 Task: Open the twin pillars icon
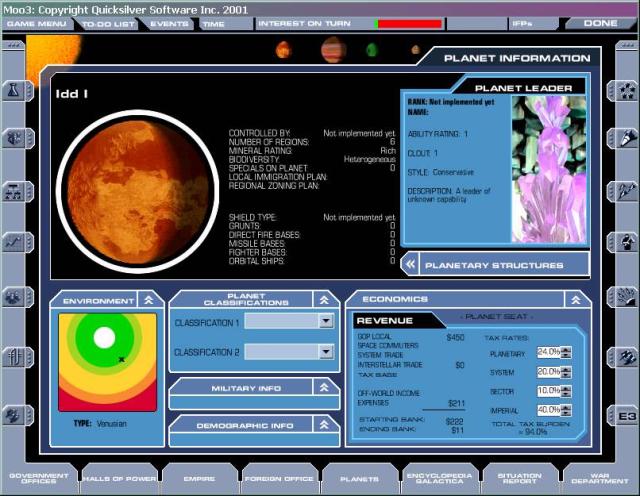pyautogui.click(x=15, y=357)
